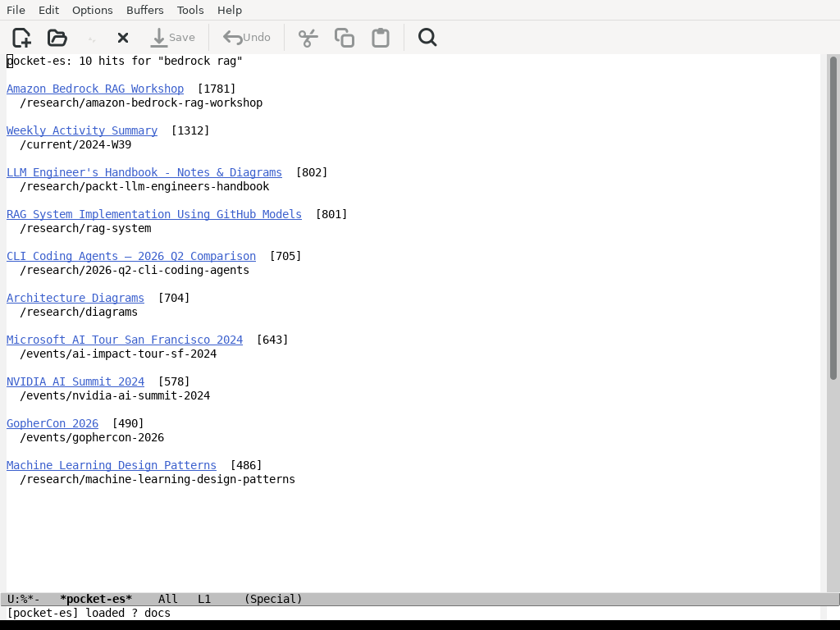The width and height of the screenshot is (840, 630).
Task: Click the (Special) mode indicator
Action: tap(273, 599)
